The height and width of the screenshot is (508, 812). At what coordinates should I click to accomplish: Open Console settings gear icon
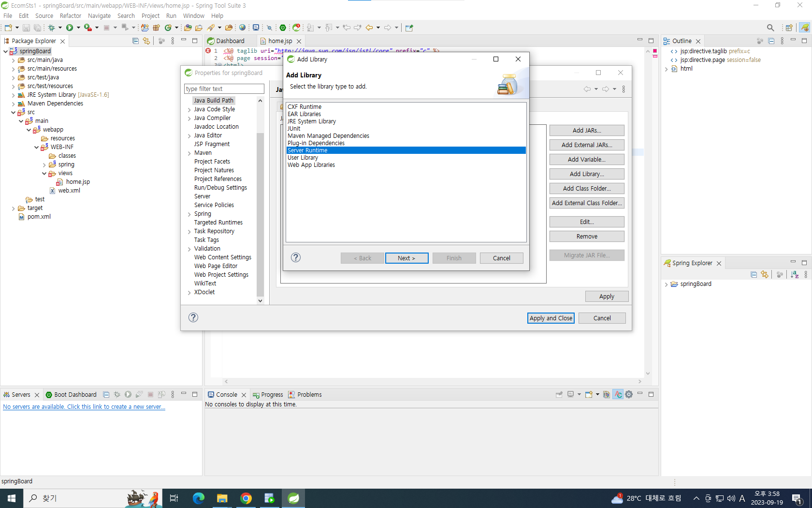[629, 394]
